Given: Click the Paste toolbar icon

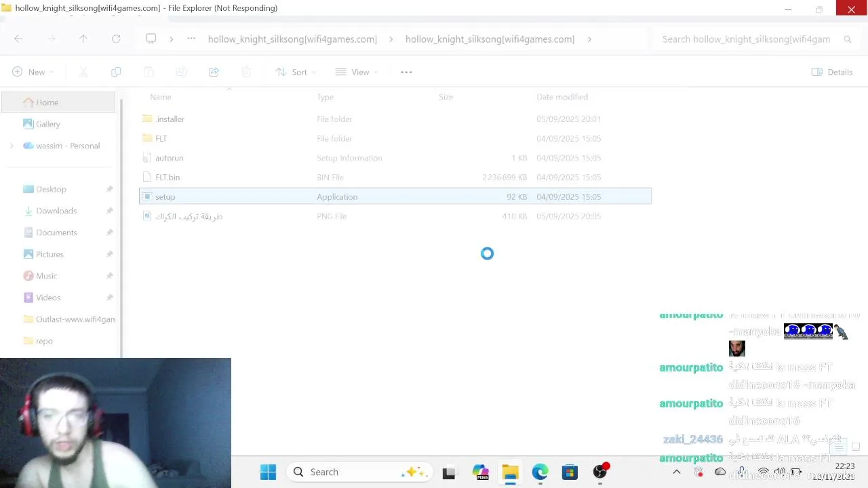Looking at the screenshot, I should pyautogui.click(x=149, y=72).
